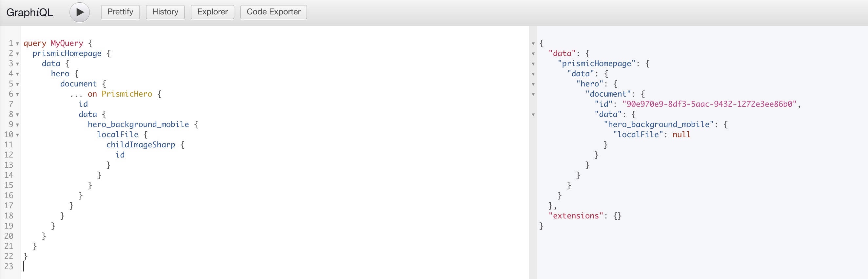
Task: Fold hero_background_mobile block at query line 9
Action: (17, 125)
